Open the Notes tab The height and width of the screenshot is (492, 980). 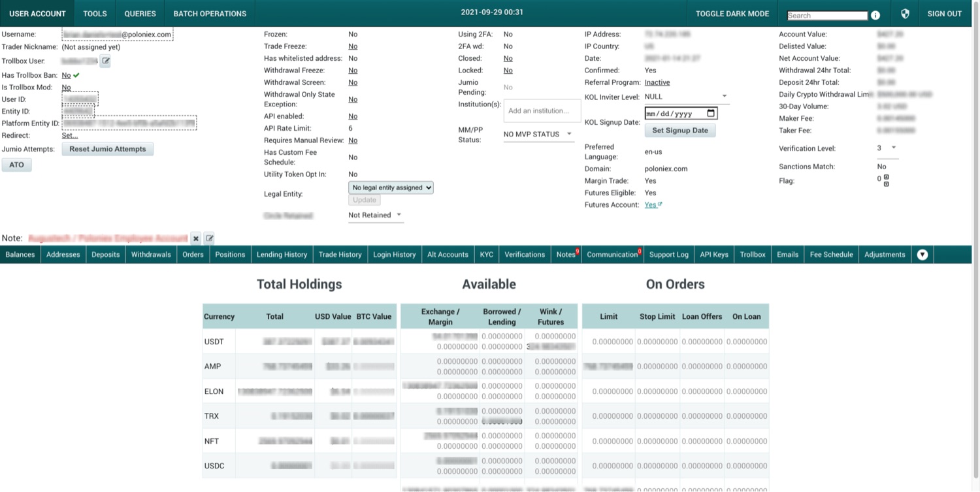coord(566,255)
